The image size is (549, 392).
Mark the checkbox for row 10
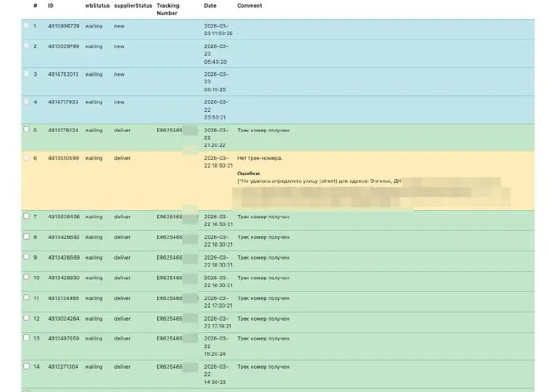pyautogui.click(x=26, y=277)
